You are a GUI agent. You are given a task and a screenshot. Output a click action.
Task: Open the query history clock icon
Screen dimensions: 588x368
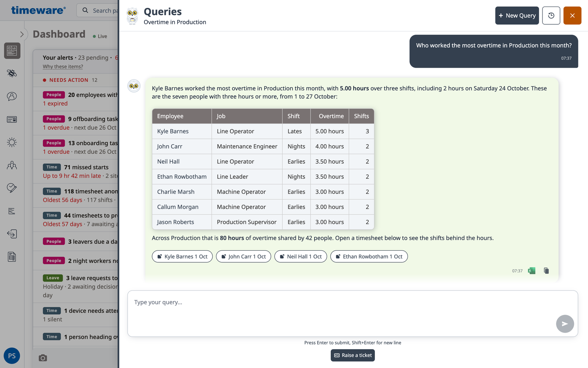(551, 15)
